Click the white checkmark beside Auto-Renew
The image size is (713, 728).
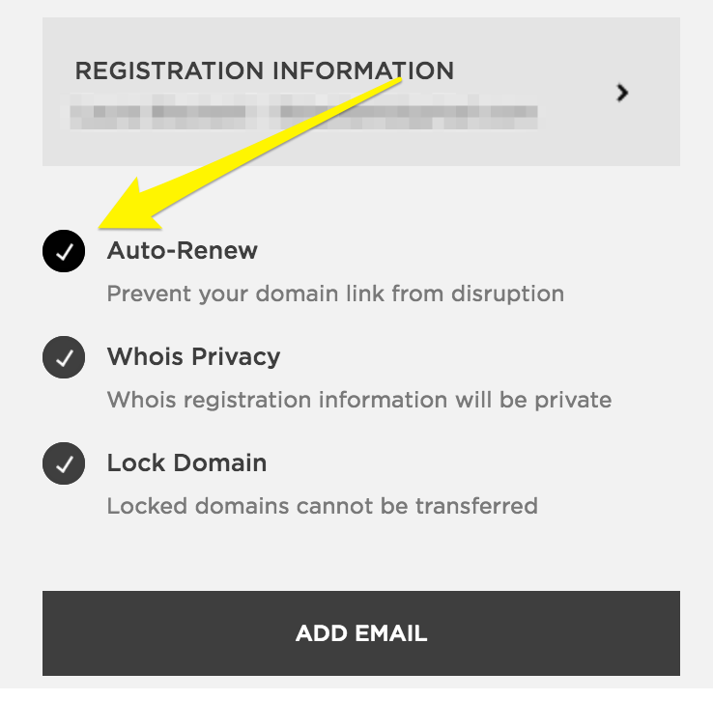pyautogui.click(x=65, y=253)
